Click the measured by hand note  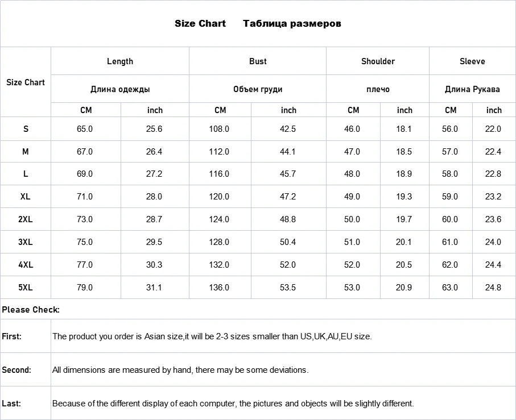click(x=180, y=370)
